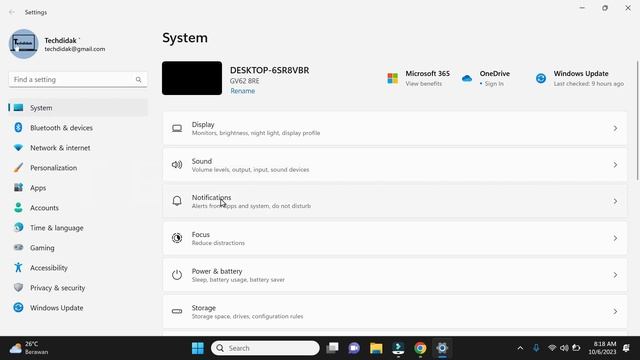Viewport: 640px width, 360px height.
Task: Go to Network & internet
Action: pos(78,148)
